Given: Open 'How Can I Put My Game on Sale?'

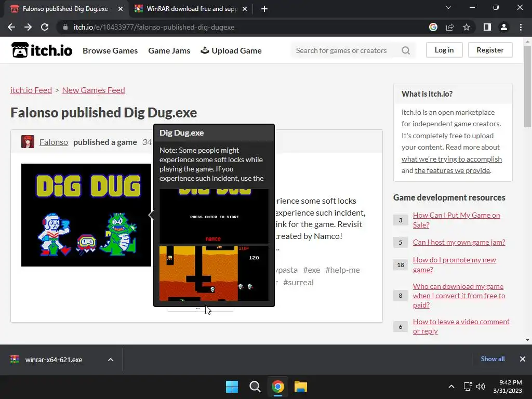Looking at the screenshot, I should [x=456, y=220].
